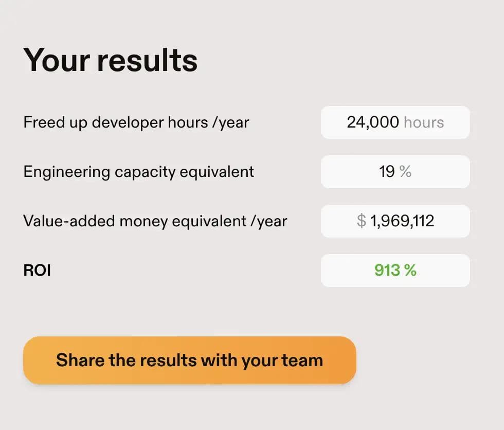504x430 pixels.
Task: Select the ROI percentage result field
Action: (395, 271)
